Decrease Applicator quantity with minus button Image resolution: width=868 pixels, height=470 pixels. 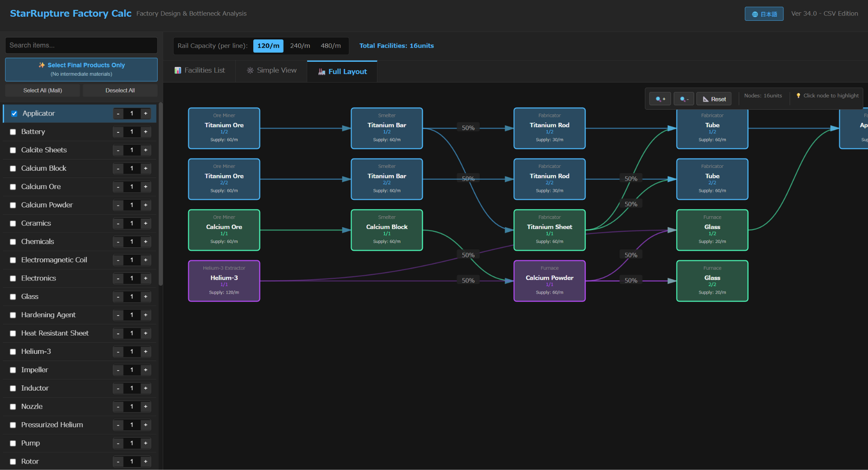tap(118, 113)
